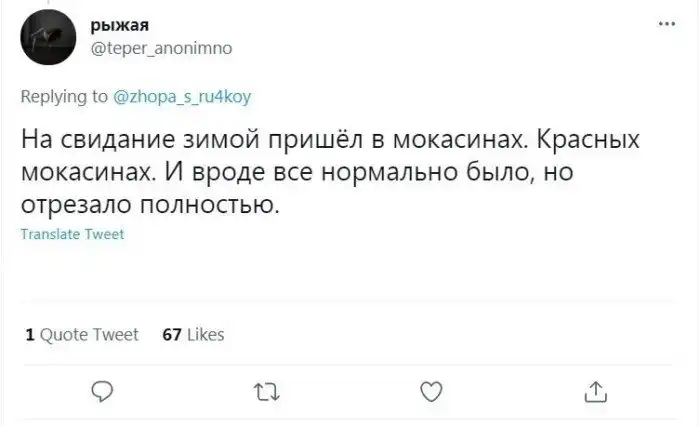Click Translate Tweet

(x=72, y=234)
